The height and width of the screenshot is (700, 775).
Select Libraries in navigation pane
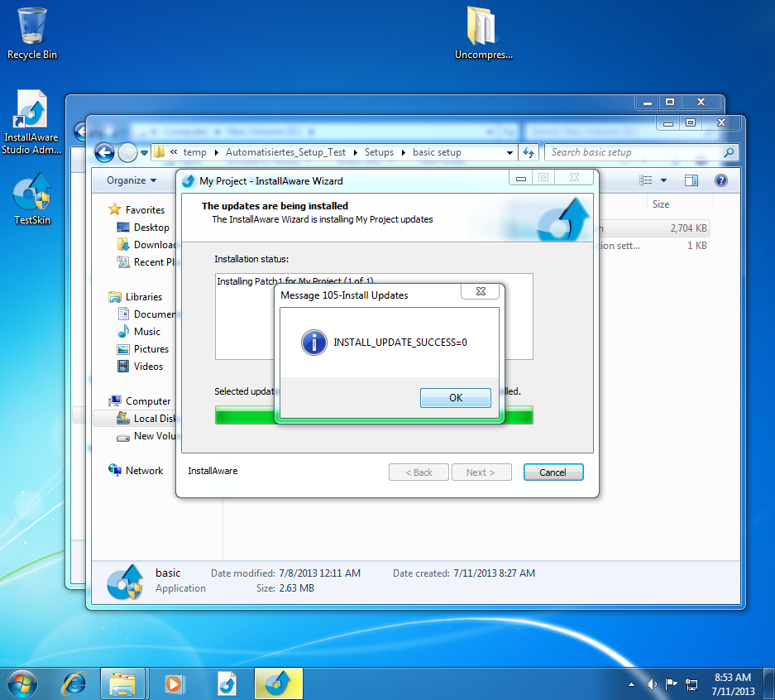135,296
